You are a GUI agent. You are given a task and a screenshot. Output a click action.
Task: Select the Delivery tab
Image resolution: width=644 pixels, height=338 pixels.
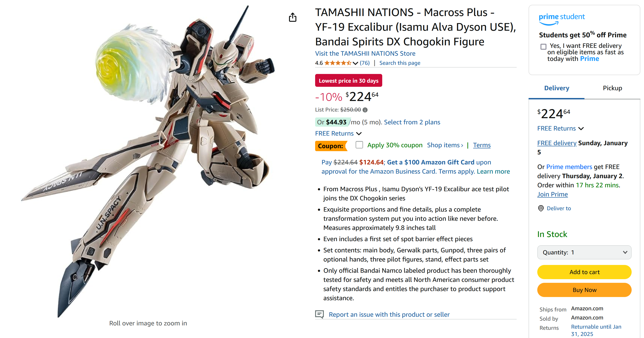click(x=557, y=88)
